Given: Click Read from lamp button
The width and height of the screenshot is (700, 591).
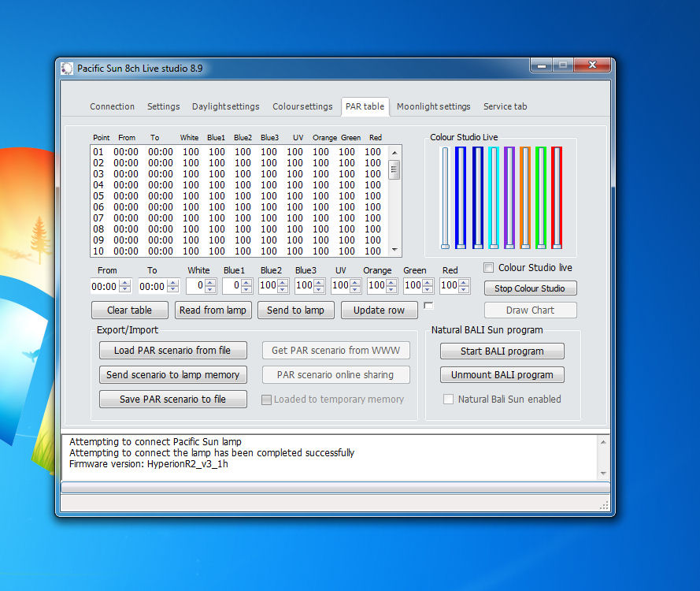Looking at the screenshot, I should pyautogui.click(x=213, y=310).
